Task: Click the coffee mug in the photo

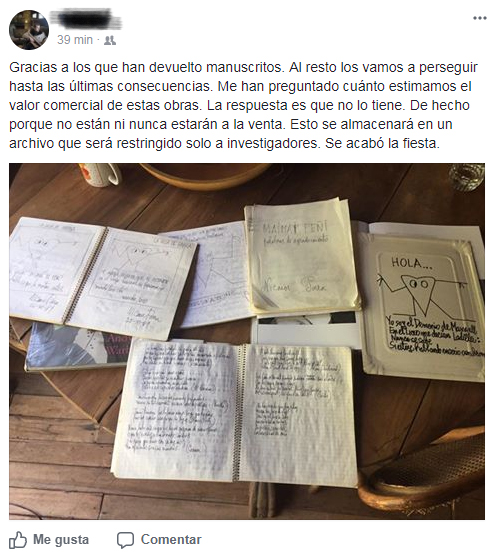Action: point(100,174)
